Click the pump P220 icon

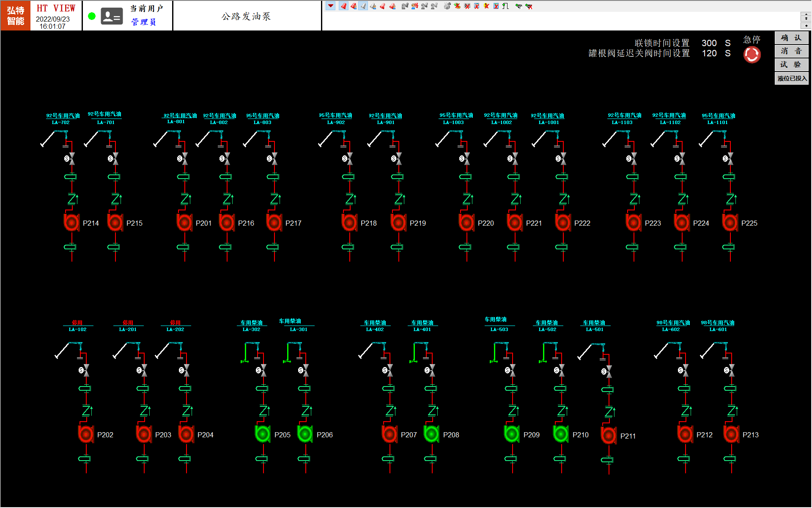[466, 222]
